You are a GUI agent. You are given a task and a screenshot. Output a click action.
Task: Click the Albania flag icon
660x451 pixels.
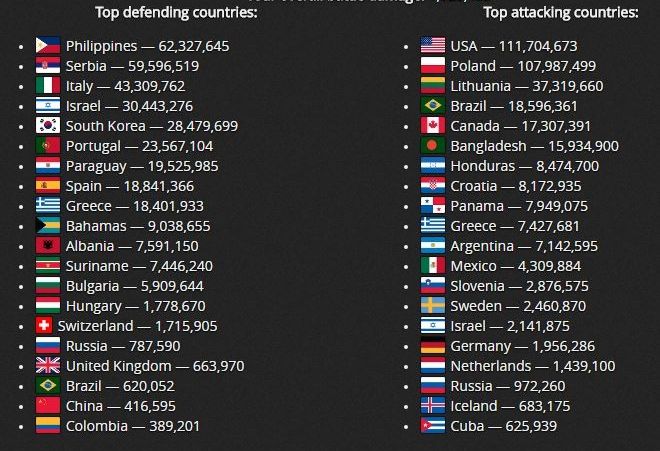(x=48, y=246)
